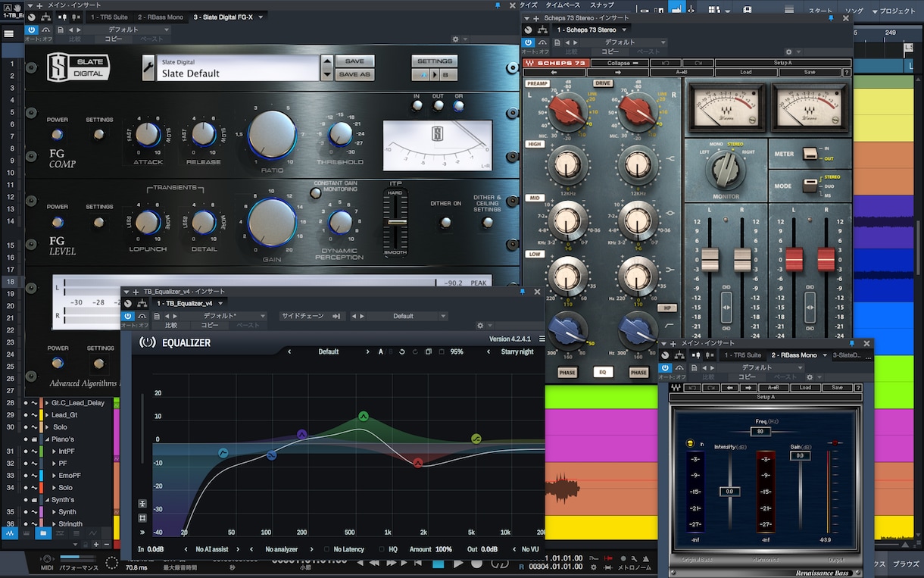Collapse the Piano's folder track
The width and height of the screenshot is (924, 578).
pos(47,439)
